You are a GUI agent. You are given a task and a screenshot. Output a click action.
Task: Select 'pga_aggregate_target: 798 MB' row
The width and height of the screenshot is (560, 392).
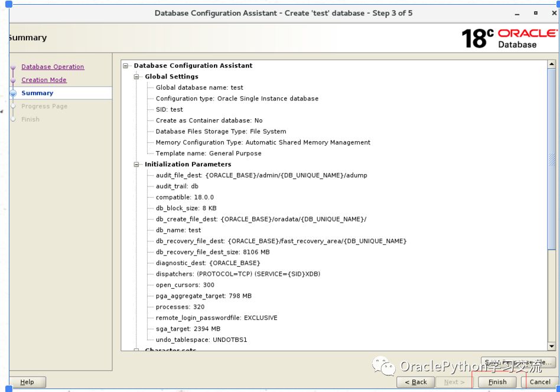[x=204, y=296]
